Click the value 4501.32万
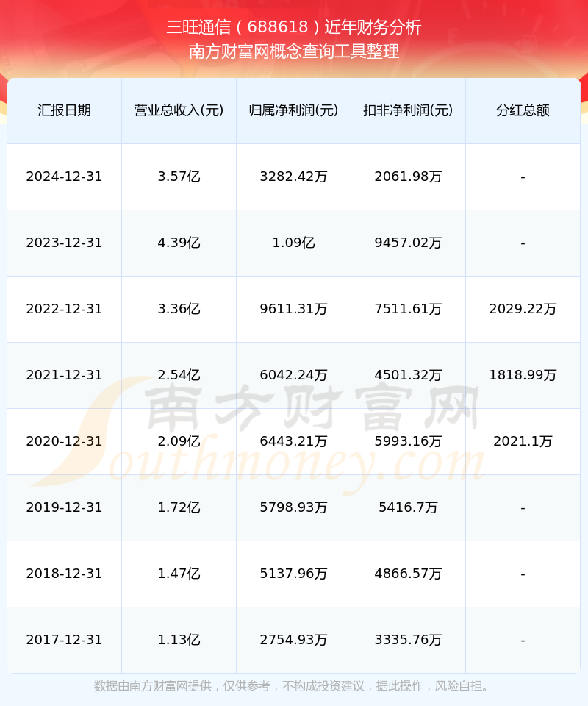588x706 pixels. pyautogui.click(x=408, y=375)
